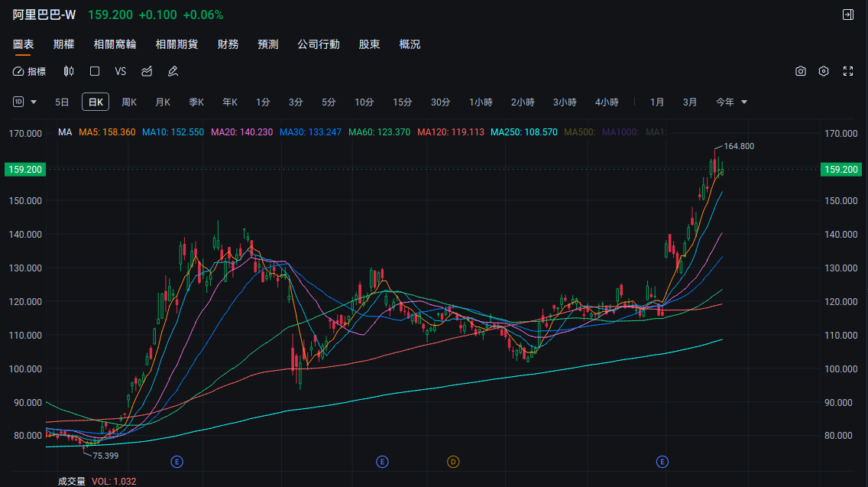Click the candlestick chart type icon

tap(69, 71)
